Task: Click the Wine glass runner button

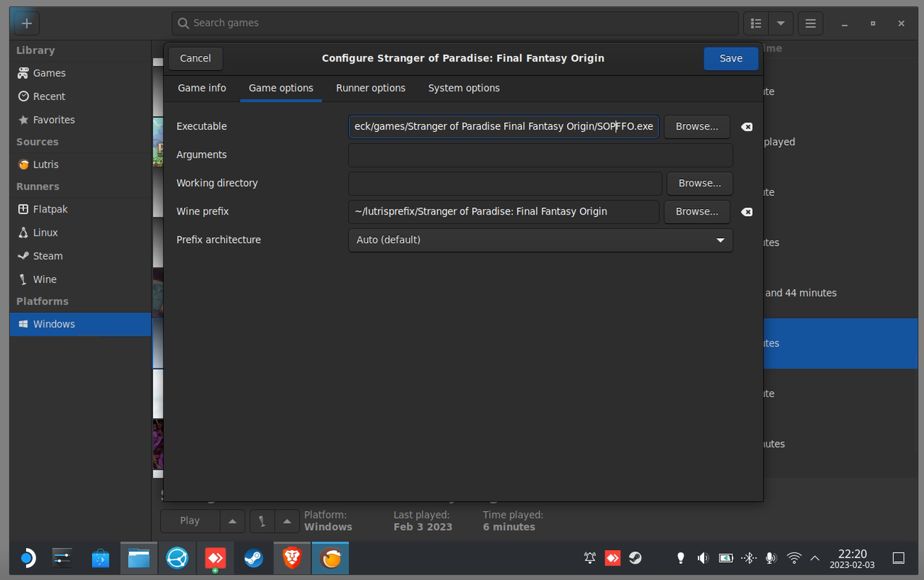Action: (x=262, y=521)
